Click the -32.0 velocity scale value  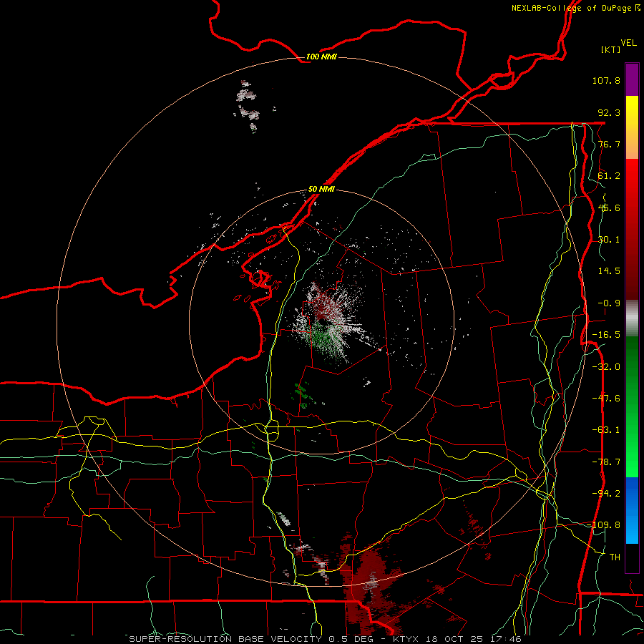(606, 367)
